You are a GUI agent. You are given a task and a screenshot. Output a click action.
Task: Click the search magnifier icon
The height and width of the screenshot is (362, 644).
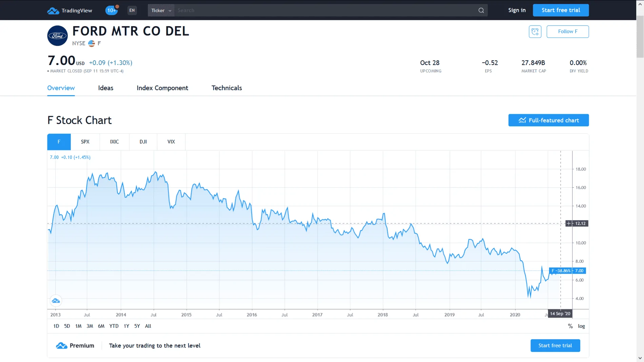[x=481, y=10]
